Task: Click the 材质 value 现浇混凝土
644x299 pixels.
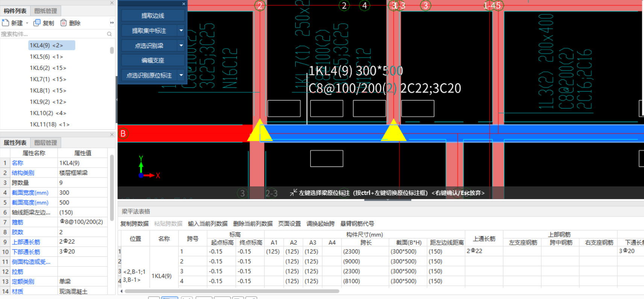Action: click(83, 291)
